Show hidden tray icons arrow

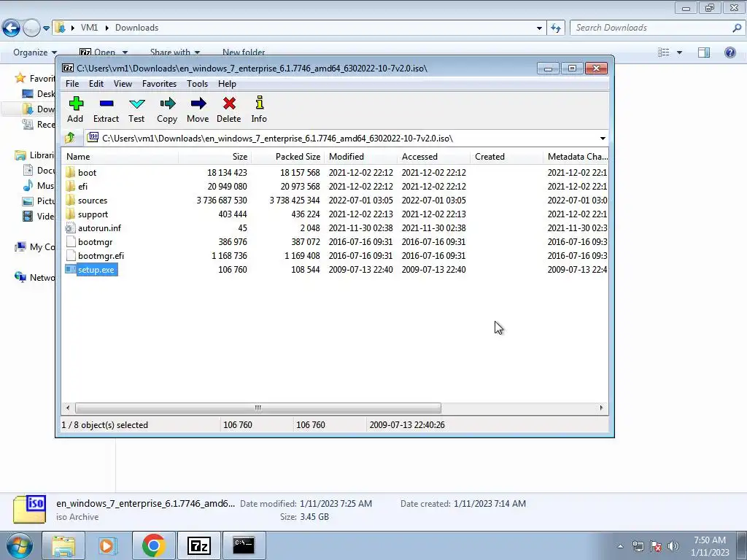620,546
